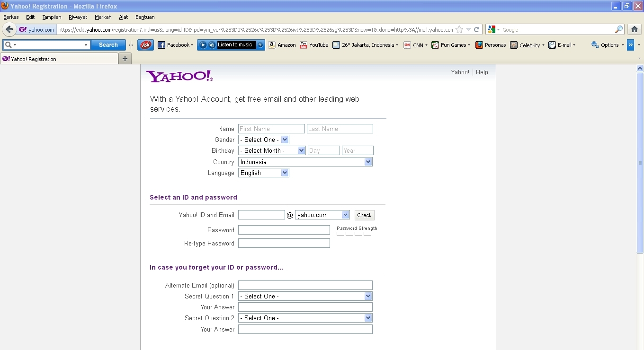Open the Listen to music dropdown arrow

click(x=260, y=45)
